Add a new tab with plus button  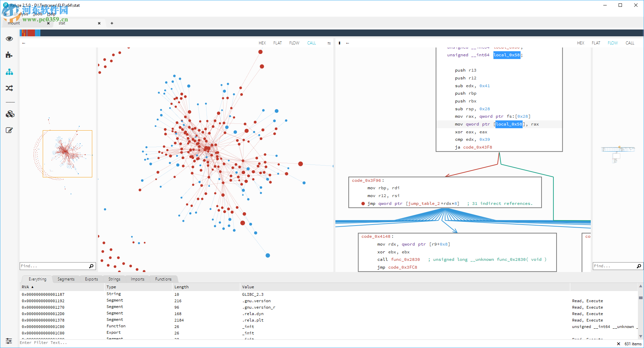coord(112,23)
